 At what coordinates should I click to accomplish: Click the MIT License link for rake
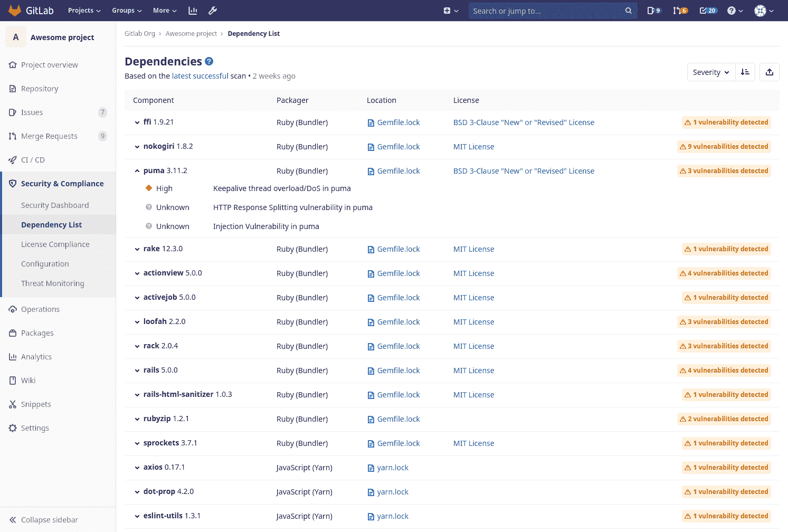(473, 249)
